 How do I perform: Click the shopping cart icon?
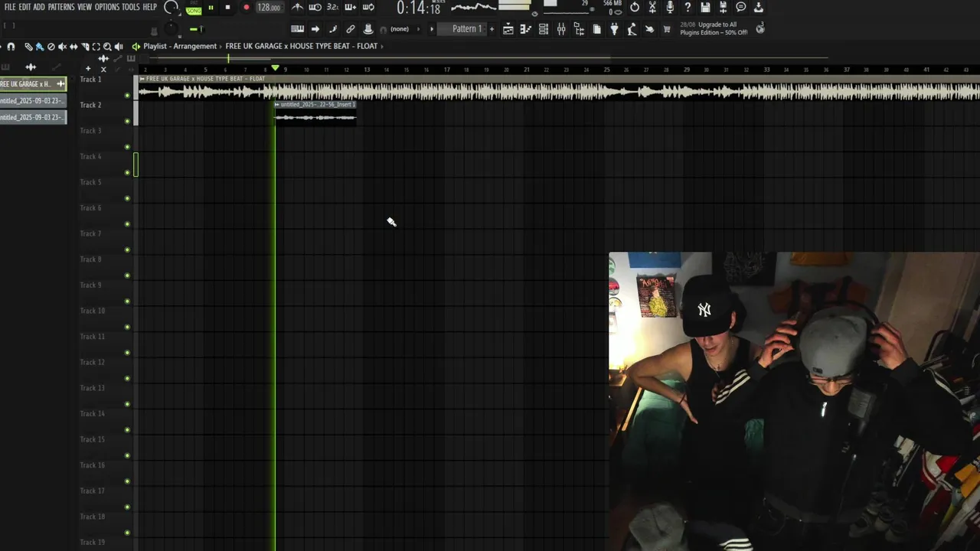[x=667, y=29]
